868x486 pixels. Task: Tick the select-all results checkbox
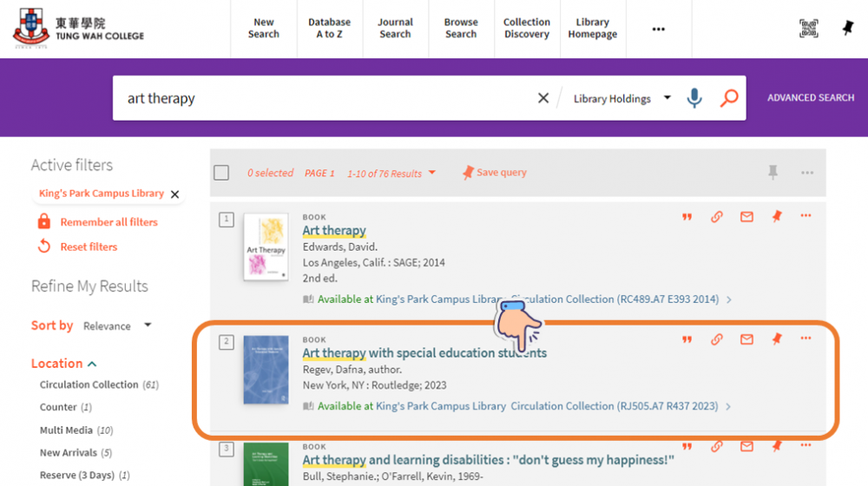[x=221, y=173]
